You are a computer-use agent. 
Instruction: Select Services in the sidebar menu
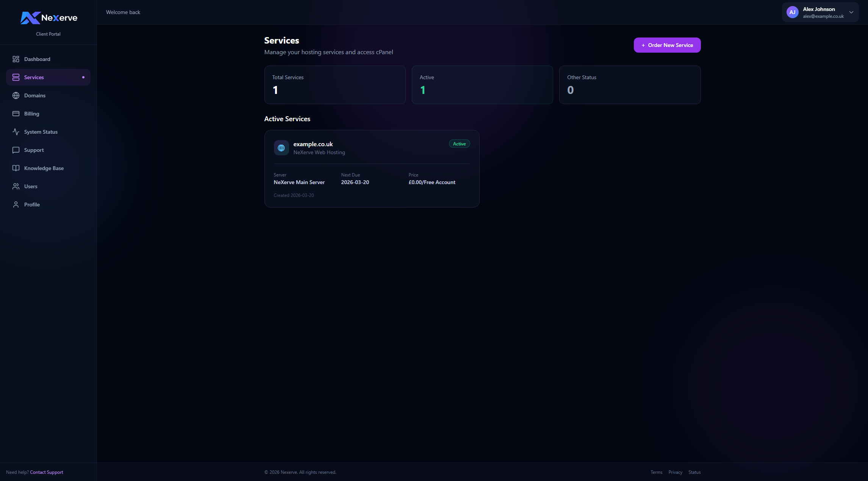point(34,77)
